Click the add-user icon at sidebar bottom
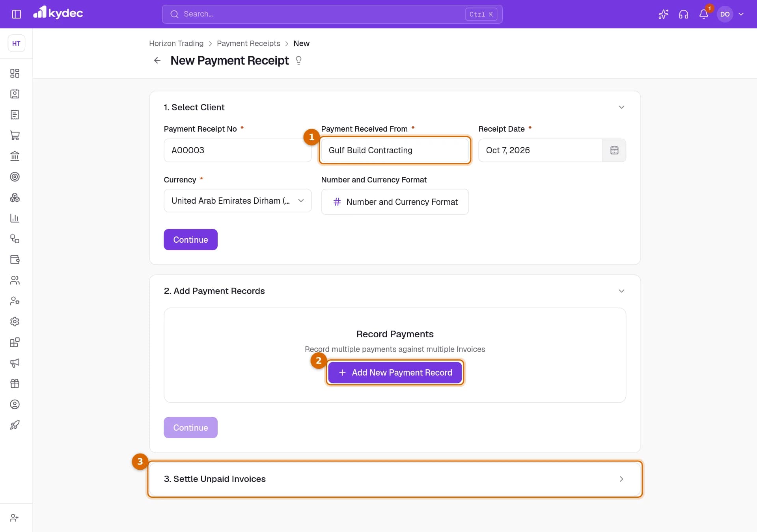 [x=15, y=518]
